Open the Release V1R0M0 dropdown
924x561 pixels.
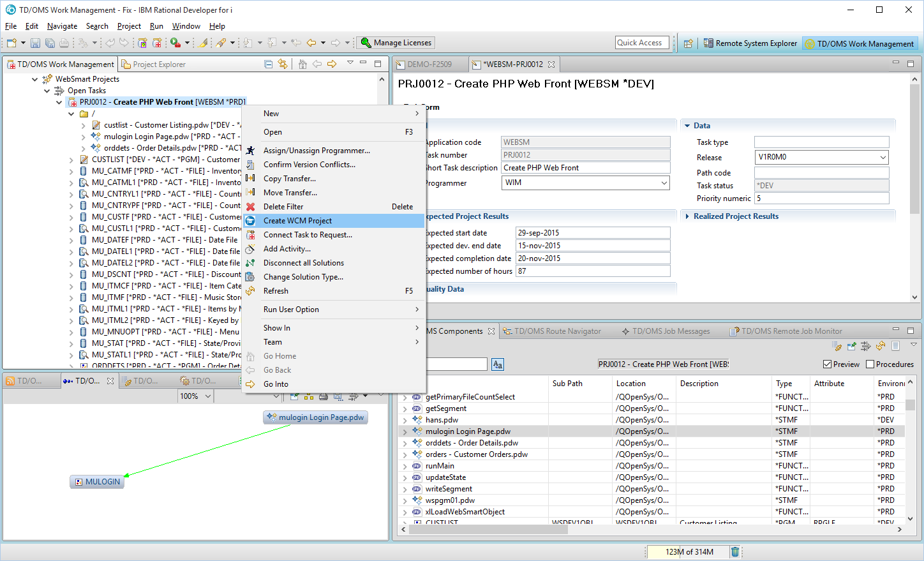[x=883, y=157]
